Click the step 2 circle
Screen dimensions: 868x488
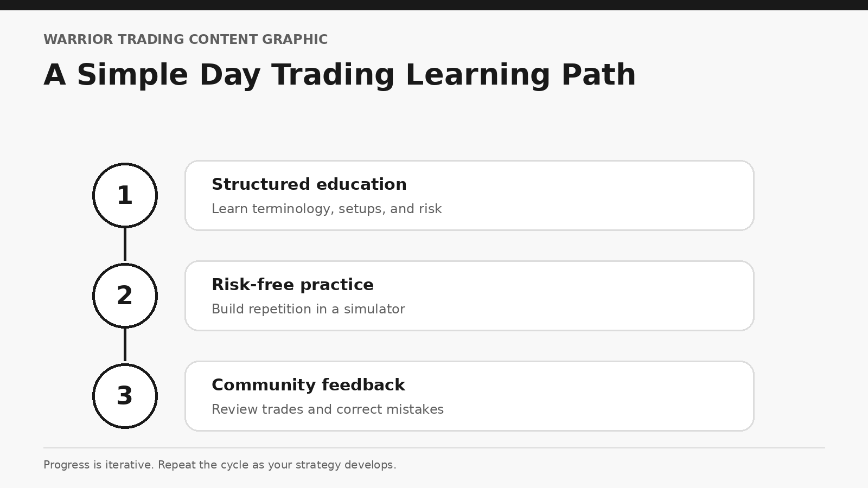click(x=125, y=296)
